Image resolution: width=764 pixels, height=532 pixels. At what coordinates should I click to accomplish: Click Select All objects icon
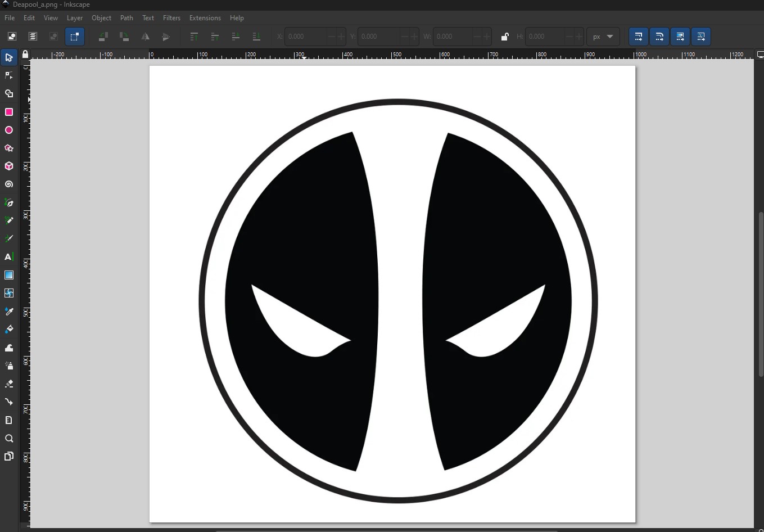[12, 37]
